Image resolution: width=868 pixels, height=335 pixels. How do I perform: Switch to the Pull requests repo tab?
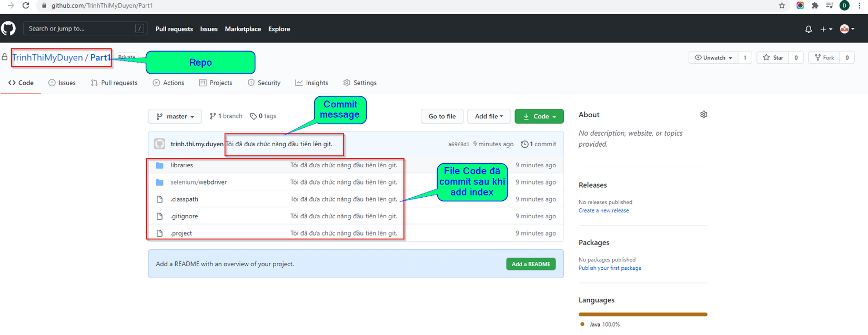pyautogui.click(x=114, y=83)
